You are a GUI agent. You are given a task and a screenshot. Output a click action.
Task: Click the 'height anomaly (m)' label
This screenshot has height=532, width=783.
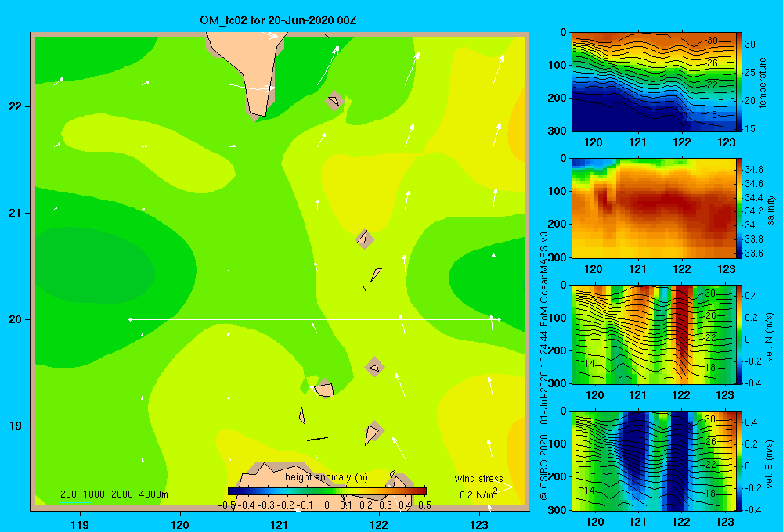click(327, 477)
